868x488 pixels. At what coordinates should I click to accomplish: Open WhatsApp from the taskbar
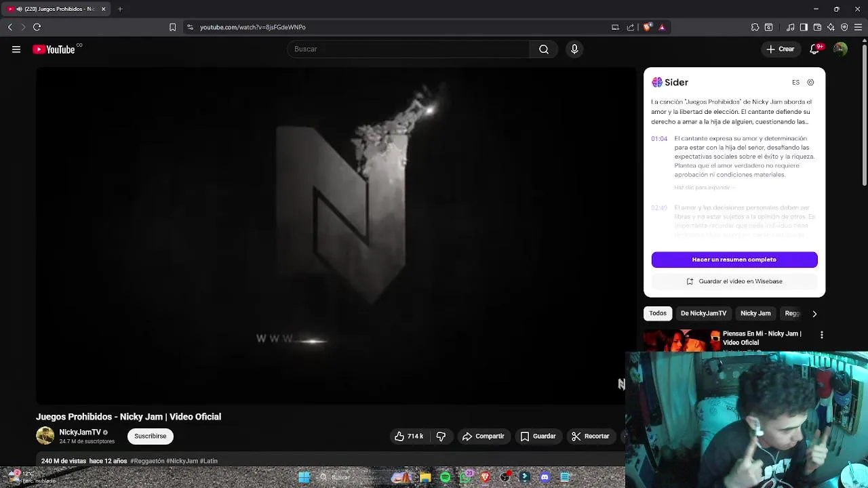click(x=465, y=477)
